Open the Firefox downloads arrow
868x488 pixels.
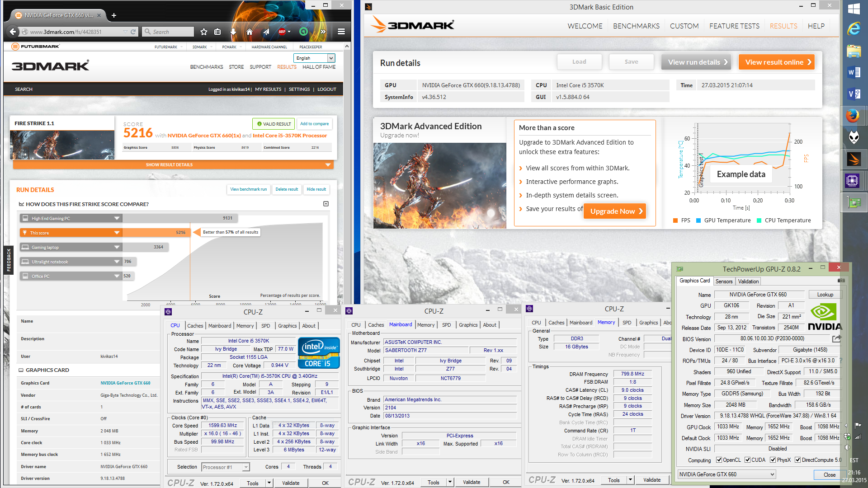[x=233, y=32]
